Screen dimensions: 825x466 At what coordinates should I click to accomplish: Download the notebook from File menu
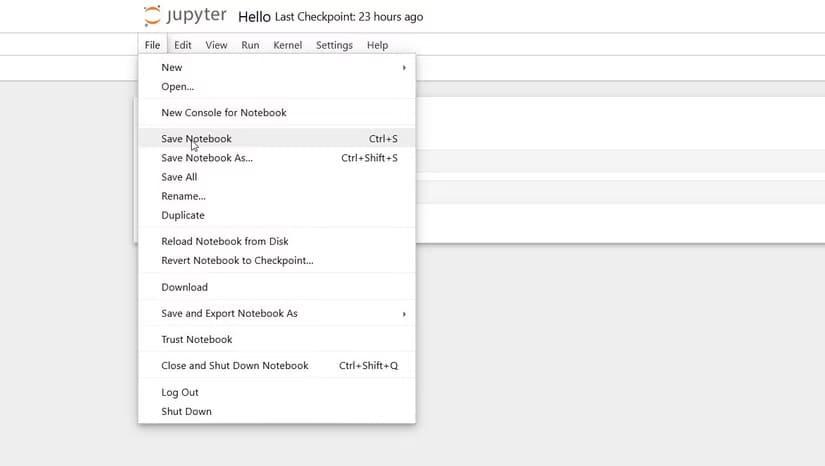click(185, 287)
